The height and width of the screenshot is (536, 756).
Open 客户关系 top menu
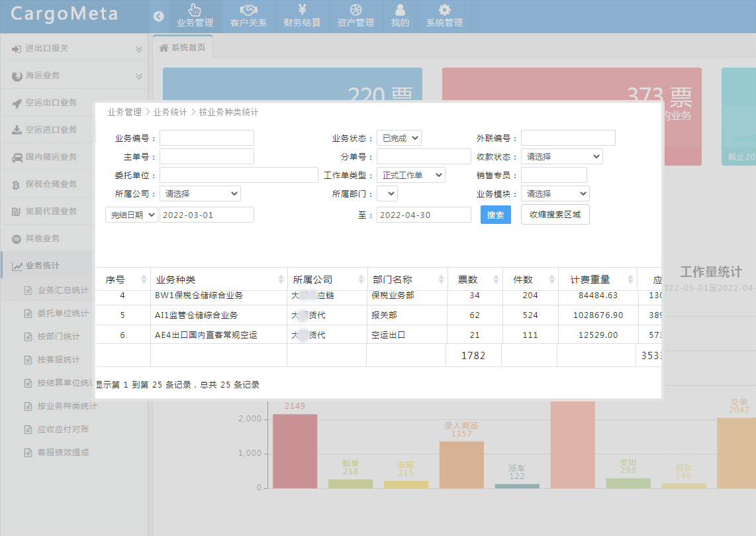(248, 17)
